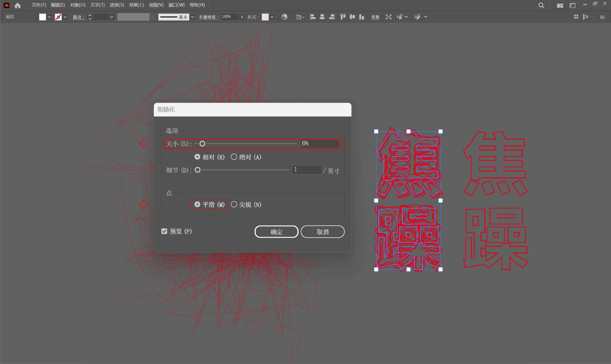Open the 对象(O) menu
The width and height of the screenshot is (611, 364).
pyautogui.click(x=78, y=5)
